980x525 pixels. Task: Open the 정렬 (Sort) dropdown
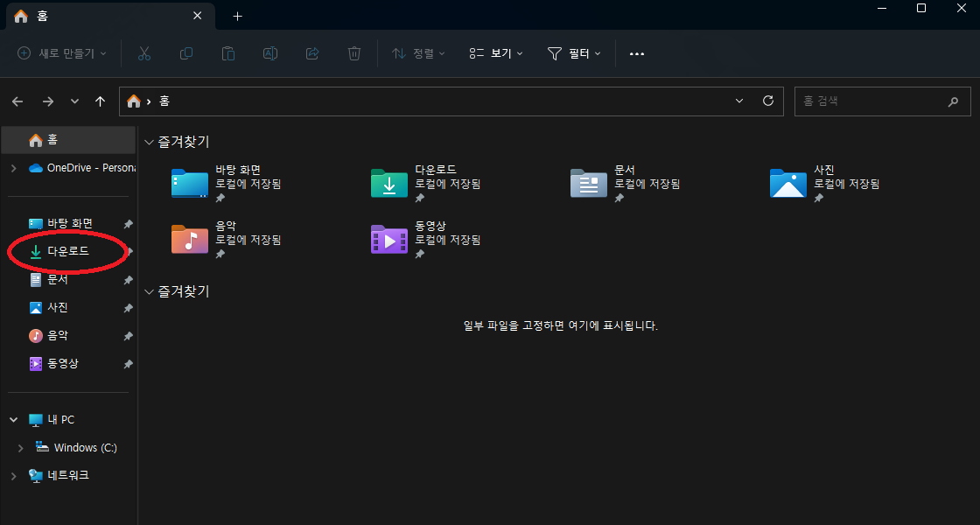point(417,52)
